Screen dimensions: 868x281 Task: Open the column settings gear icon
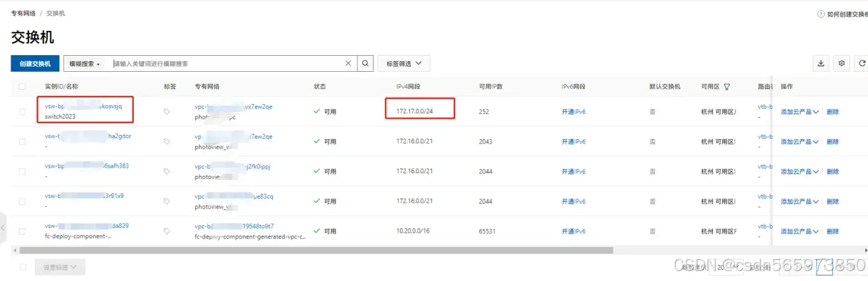coord(841,63)
